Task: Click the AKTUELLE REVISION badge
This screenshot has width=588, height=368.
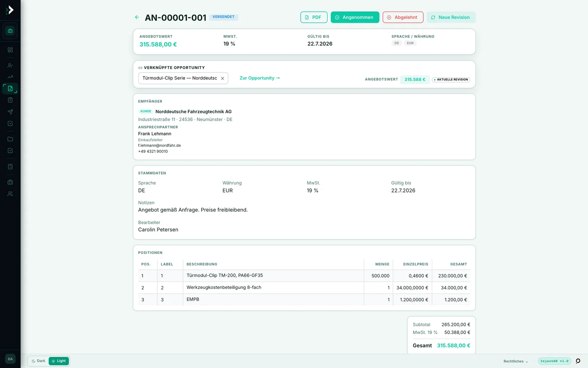Action: [x=451, y=79]
